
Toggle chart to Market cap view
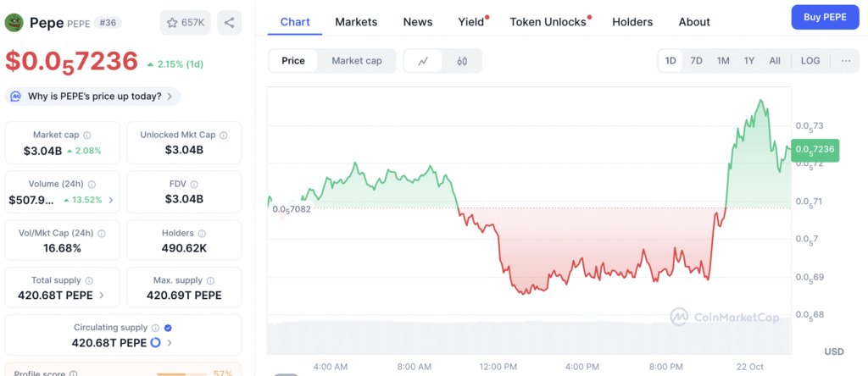coord(356,61)
